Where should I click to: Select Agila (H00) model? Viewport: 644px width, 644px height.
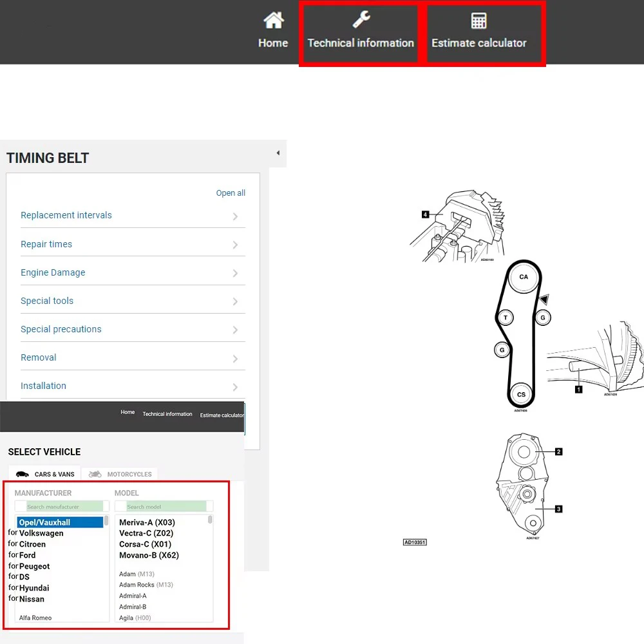click(135, 618)
